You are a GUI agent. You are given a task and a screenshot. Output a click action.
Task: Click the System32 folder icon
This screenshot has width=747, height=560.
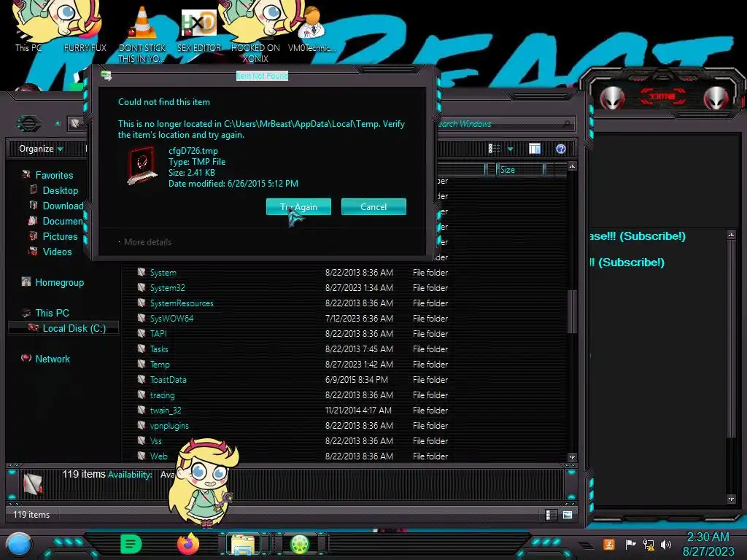click(142, 287)
